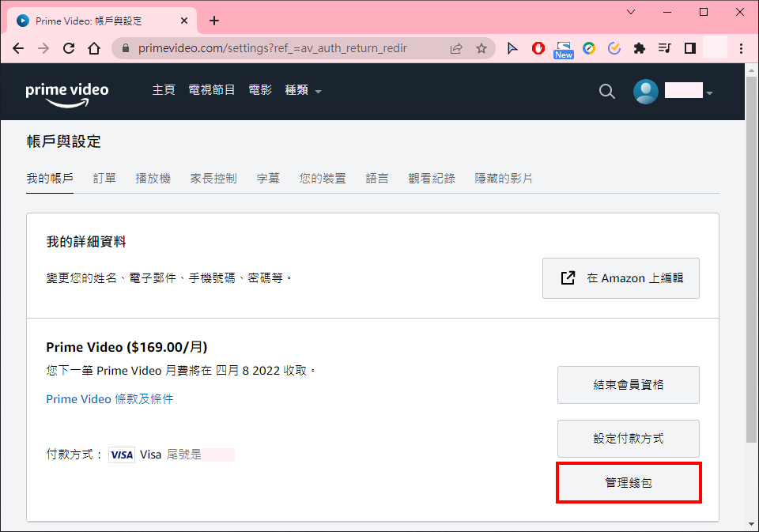The width and height of the screenshot is (759, 532).
Task: Switch to 您的裝置 tab
Action: (x=323, y=178)
